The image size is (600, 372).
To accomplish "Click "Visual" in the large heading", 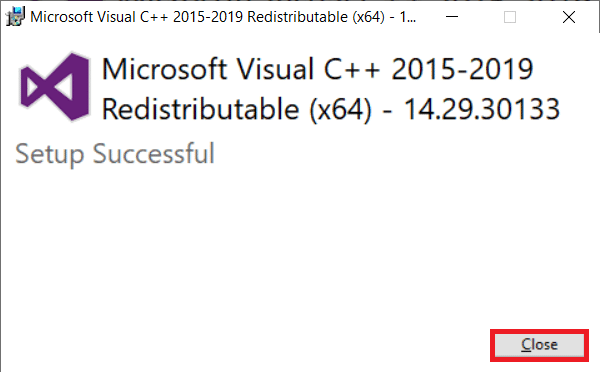I will (x=275, y=69).
